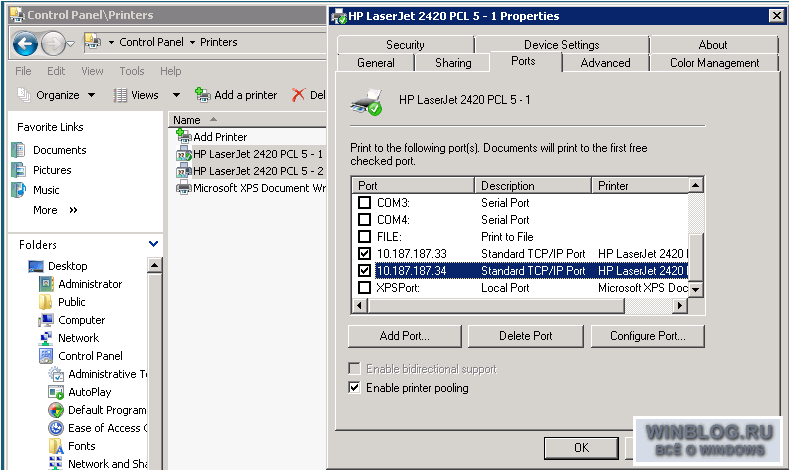Screen dimensions: 790x473
Task: Select Fonts folder icon in tree
Action: (56, 446)
